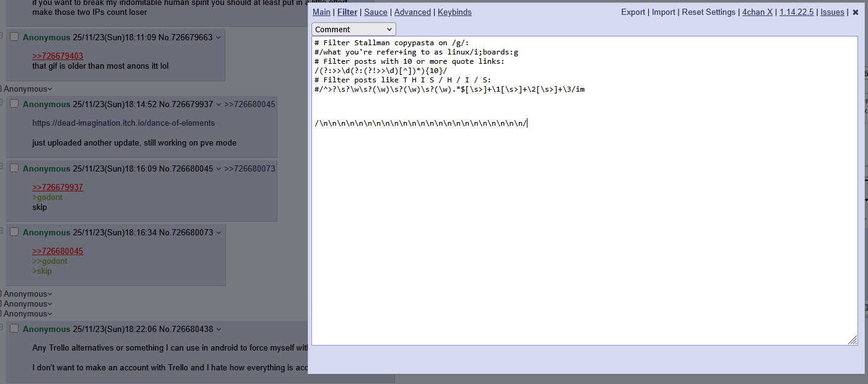Follow quote link >>726679403

click(x=58, y=56)
